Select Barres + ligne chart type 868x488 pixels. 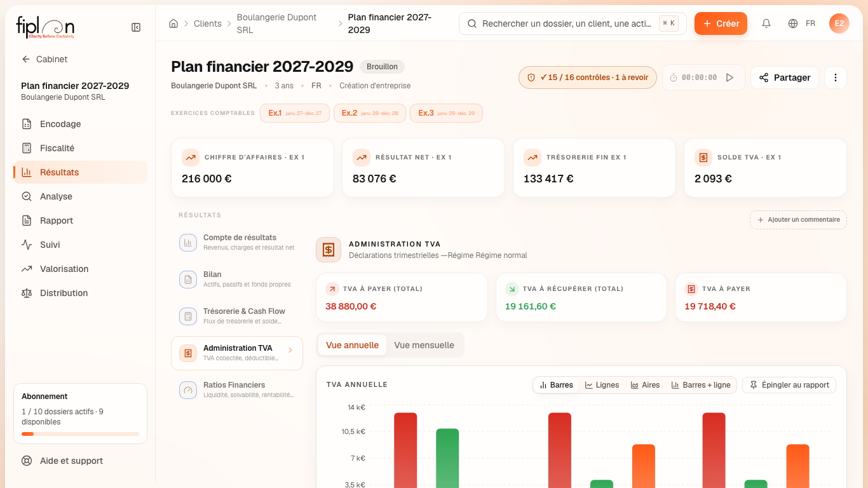pyautogui.click(x=701, y=385)
